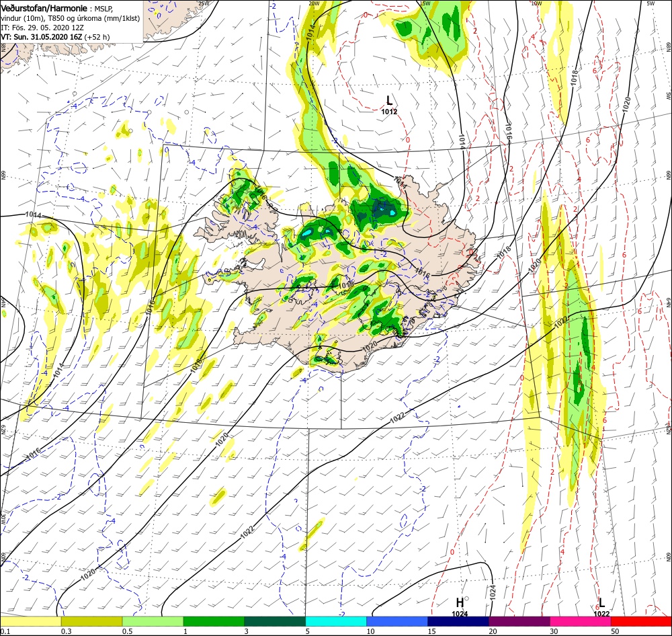Click the pink 30 mm legend swatch
The width and height of the screenshot is (672, 636).
[x=581, y=621]
